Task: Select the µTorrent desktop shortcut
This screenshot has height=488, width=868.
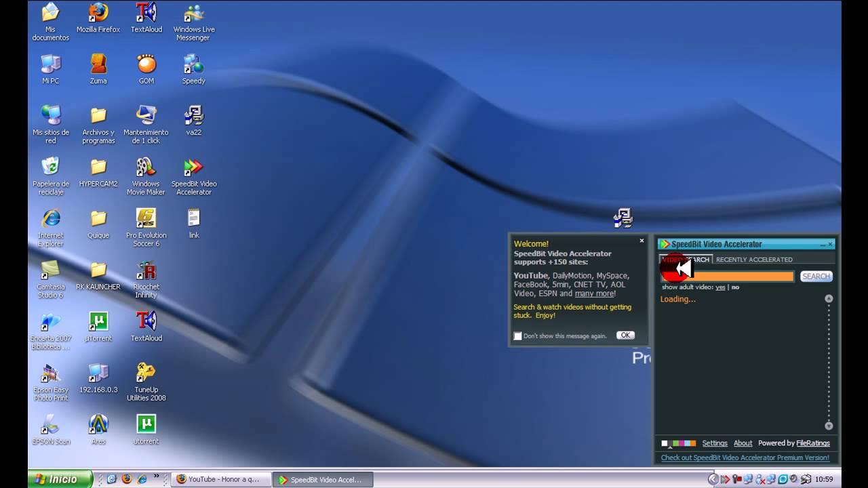Action: 98,327
